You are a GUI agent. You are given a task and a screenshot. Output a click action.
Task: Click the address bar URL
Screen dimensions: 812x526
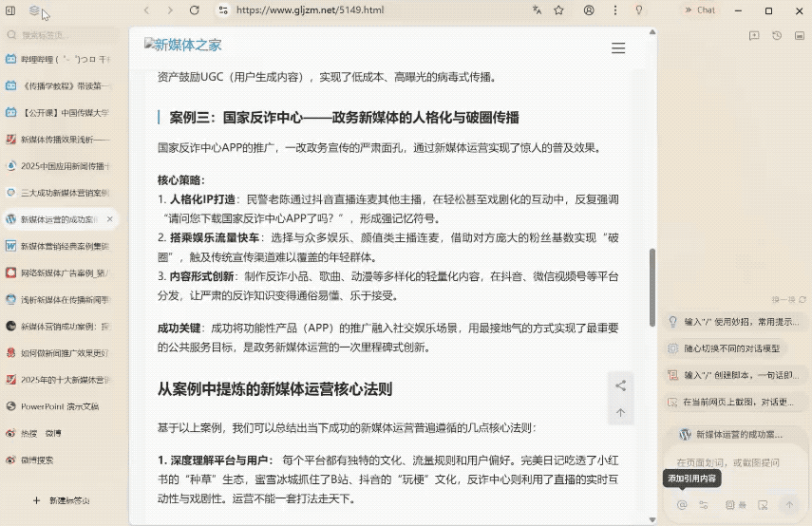(310, 9)
